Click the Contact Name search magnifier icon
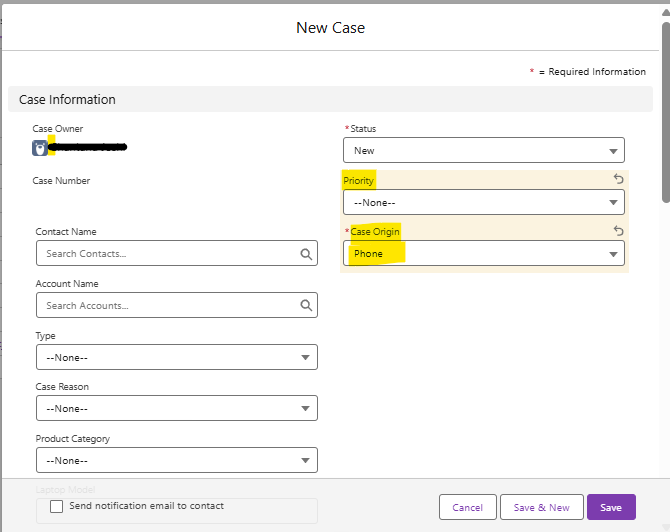The image size is (670, 532). click(x=307, y=254)
